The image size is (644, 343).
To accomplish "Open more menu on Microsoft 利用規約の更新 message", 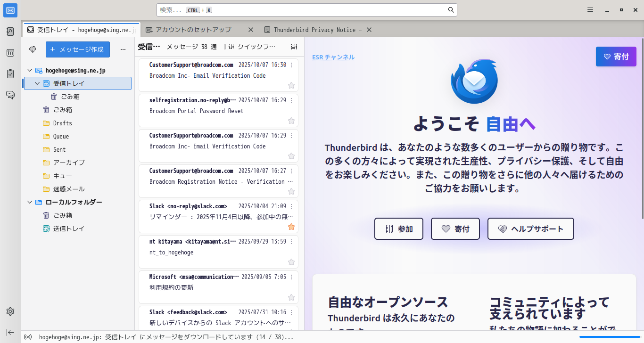I will [x=291, y=277].
